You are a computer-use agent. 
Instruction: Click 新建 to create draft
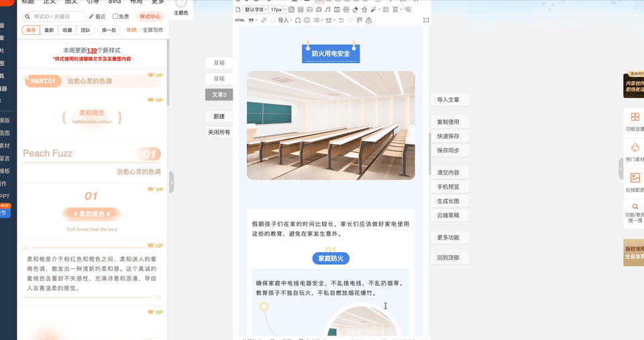(219, 117)
